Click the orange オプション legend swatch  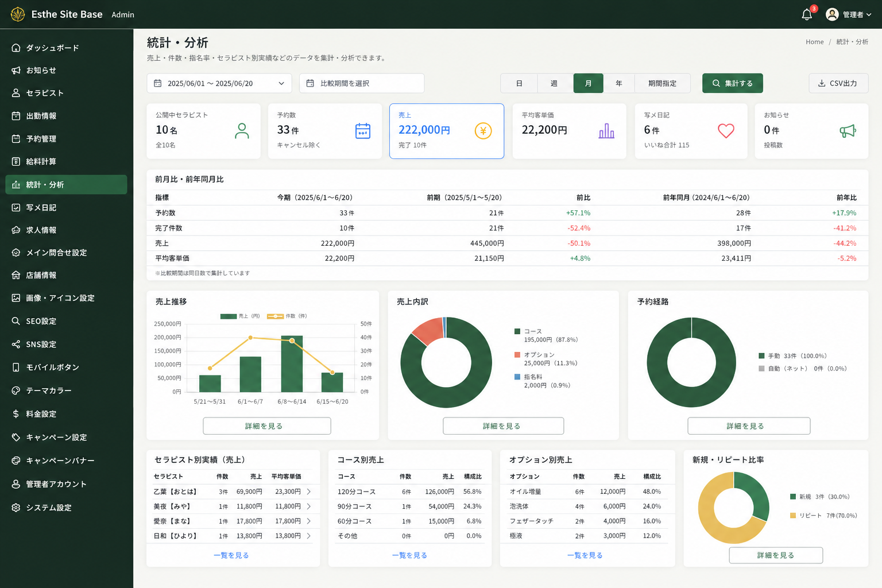coord(517,355)
